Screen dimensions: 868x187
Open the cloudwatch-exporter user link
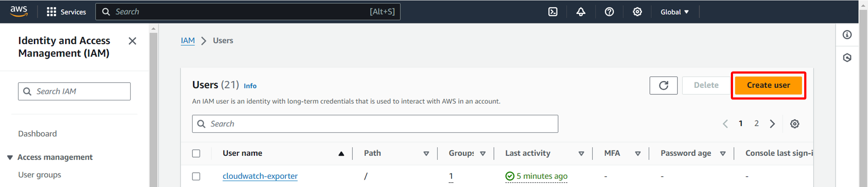pos(260,176)
